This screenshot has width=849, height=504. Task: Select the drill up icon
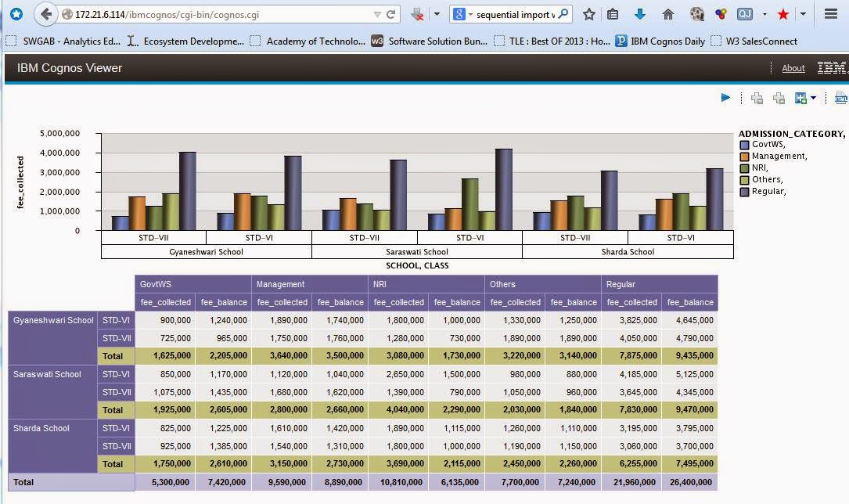(x=779, y=98)
